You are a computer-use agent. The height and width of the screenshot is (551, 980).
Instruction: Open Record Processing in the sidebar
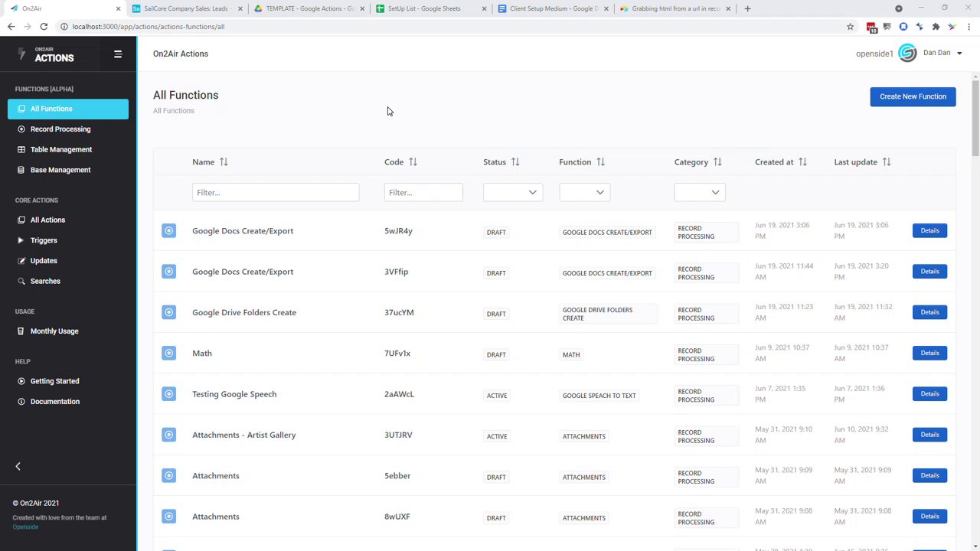click(60, 129)
